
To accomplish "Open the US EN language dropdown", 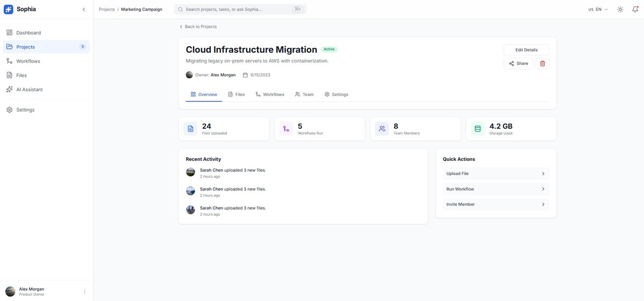I will pyautogui.click(x=598, y=9).
